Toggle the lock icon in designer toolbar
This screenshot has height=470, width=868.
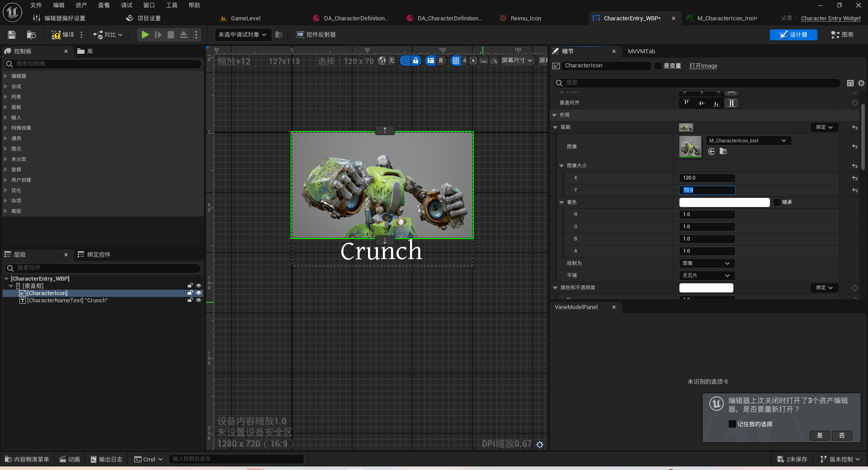(x=416, y=61)
